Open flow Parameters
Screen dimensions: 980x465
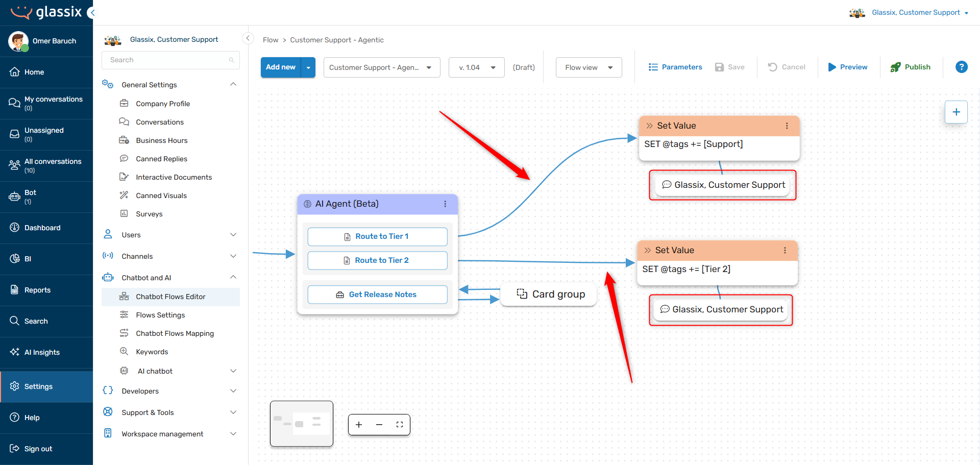pyautogui.click(x=675, y=67)
